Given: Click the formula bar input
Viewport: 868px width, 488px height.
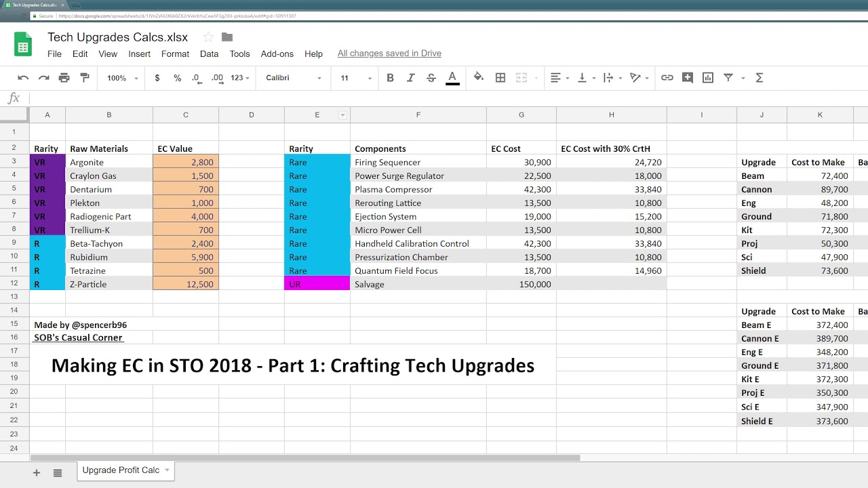Looking at the screenshot, I should tap(448, 98).
